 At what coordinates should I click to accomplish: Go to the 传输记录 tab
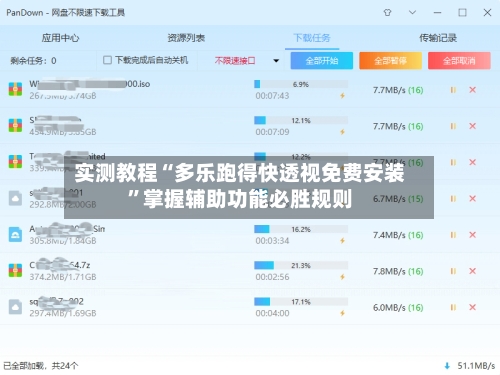[438, 38]
